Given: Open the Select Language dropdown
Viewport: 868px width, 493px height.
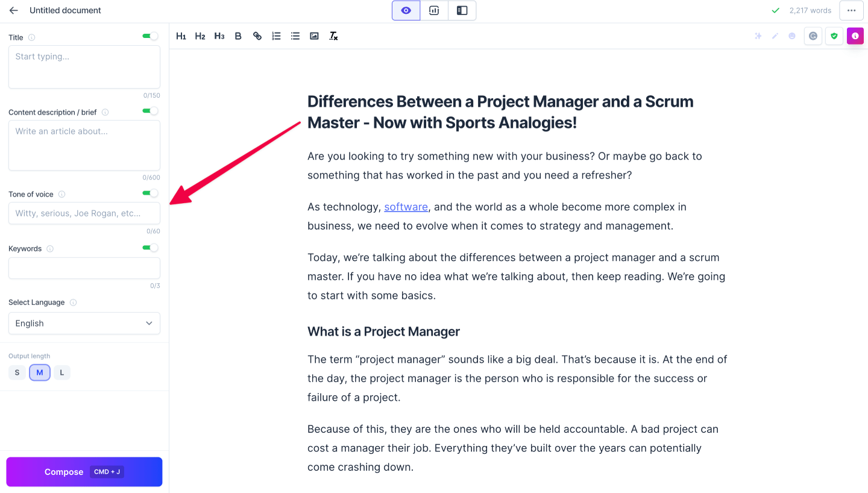Looking at the screenshot, I should [84, 323].
